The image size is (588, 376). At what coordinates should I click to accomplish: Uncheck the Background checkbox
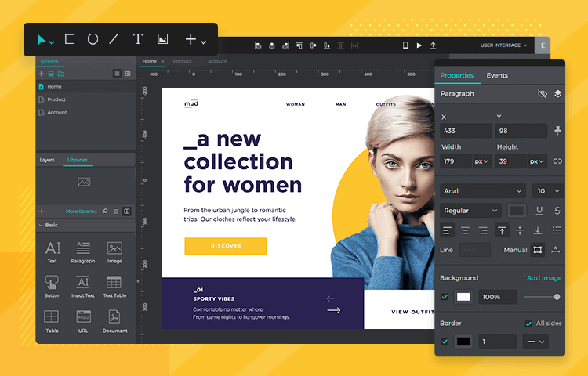(x=445, y=297)
